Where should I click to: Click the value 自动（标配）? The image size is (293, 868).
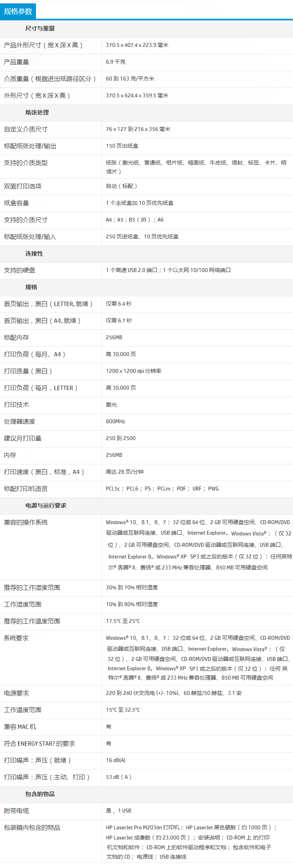click(x=122, y=186)
